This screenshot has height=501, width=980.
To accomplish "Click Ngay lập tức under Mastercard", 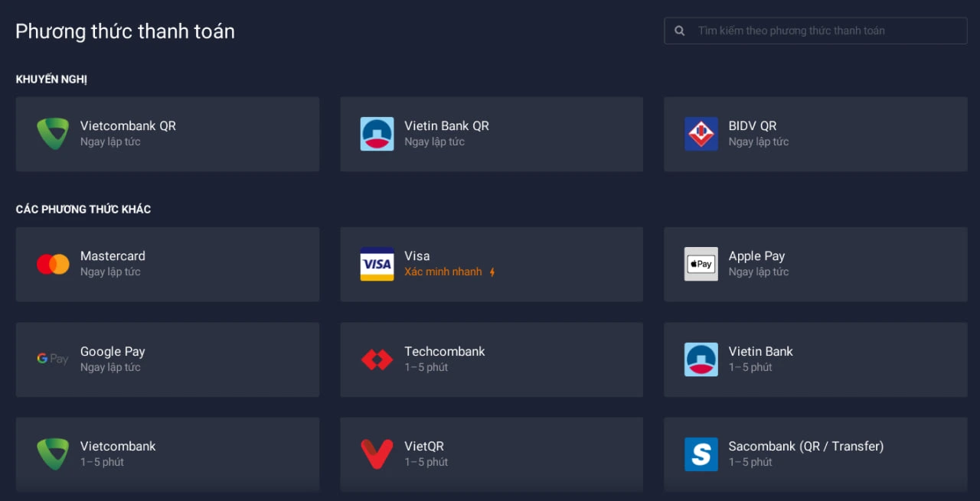I will tap(110, 272).
